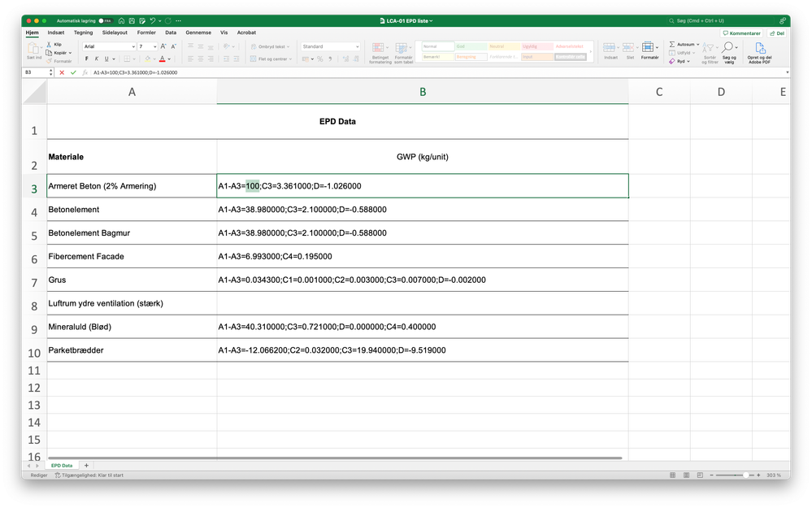Open the Standard number format dropdown
The width and height of the screenshot is (812, 508).
pos(357,46)
